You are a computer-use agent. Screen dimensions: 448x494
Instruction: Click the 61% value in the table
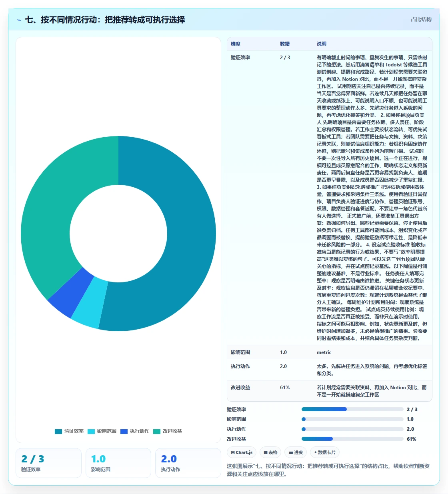point(285,388)
